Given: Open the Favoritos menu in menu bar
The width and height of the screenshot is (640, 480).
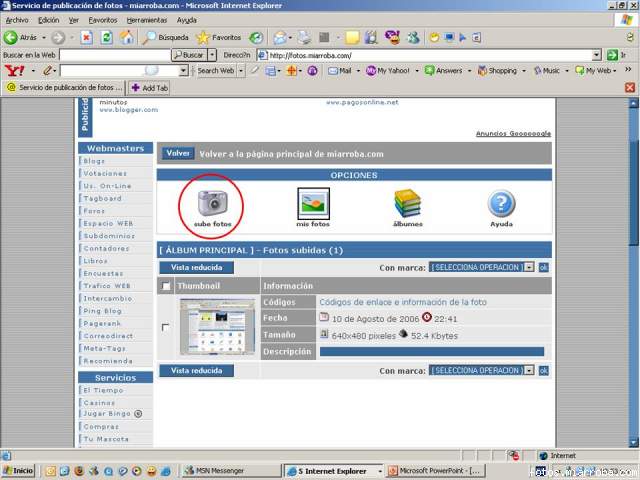Looking at the screenshot, I should [102, 20].
